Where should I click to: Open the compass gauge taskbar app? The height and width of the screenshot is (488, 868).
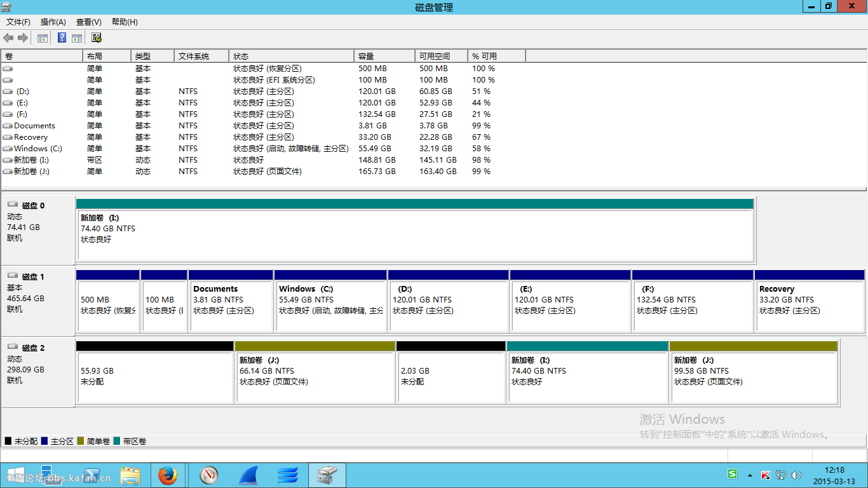pos(209,475)
